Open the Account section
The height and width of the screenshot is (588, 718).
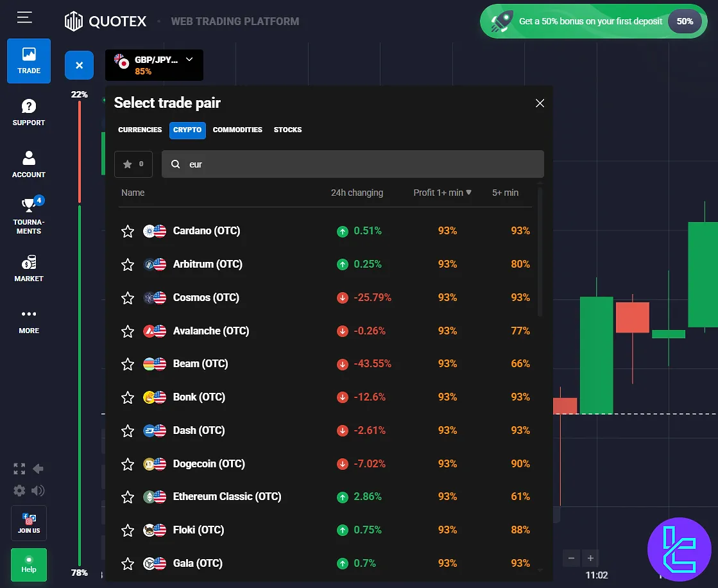coord(28,164)
